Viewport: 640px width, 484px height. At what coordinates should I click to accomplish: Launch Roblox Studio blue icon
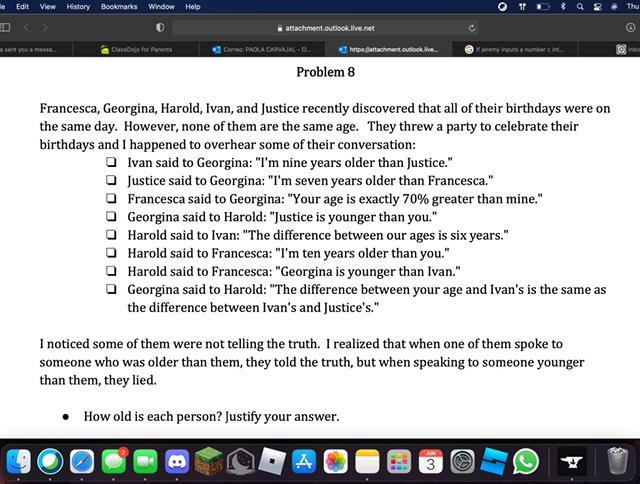pos(494,462)
